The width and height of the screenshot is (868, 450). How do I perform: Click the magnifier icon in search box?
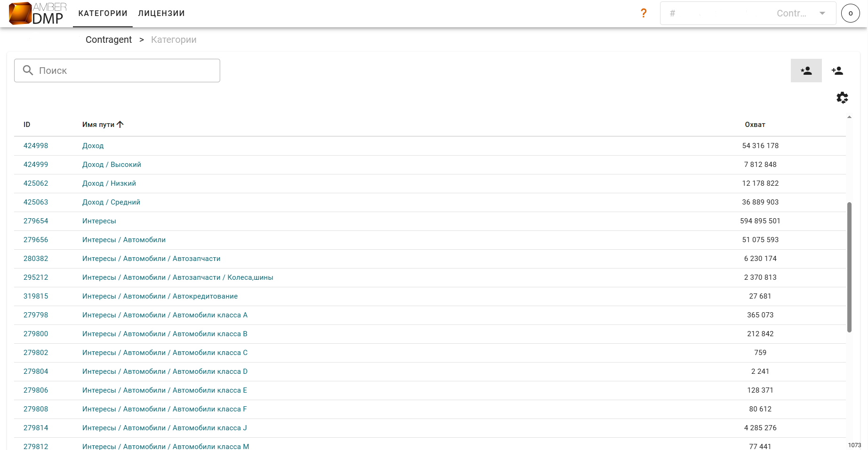tap(28, 71)
